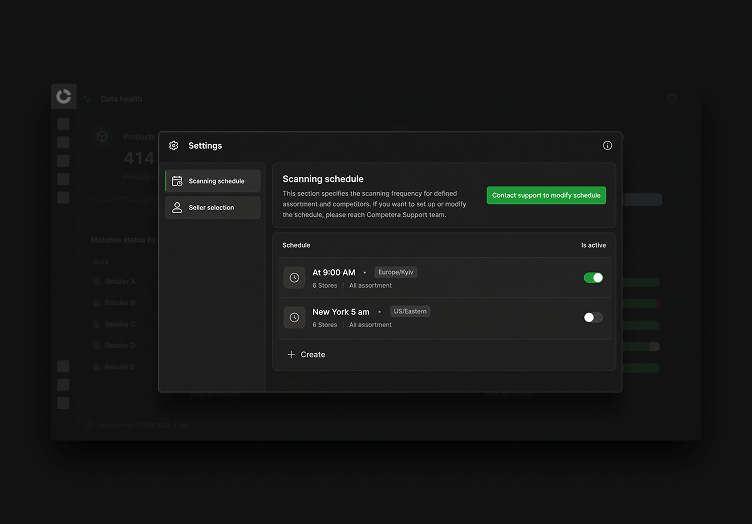This screenshot has height=524, width=752.
Task: Open the Seller selection tab
Action: (213, 208)
